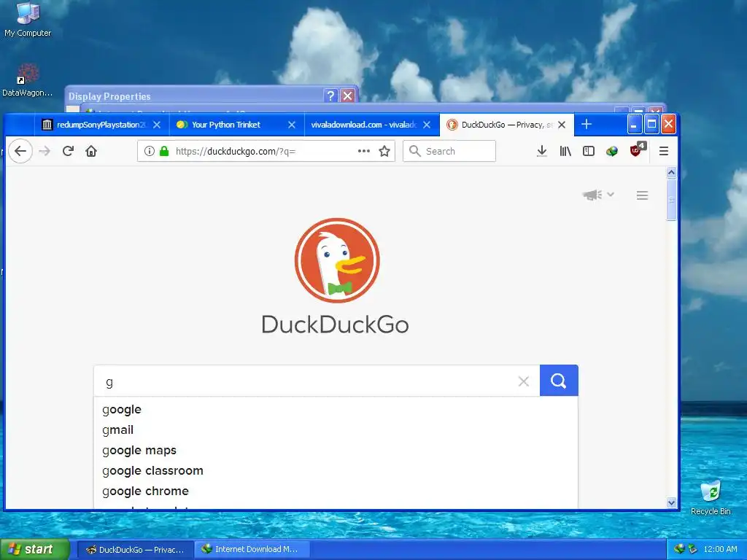Click the page scrollbar down arrow

pyautogui.click(x=671, y=502)
